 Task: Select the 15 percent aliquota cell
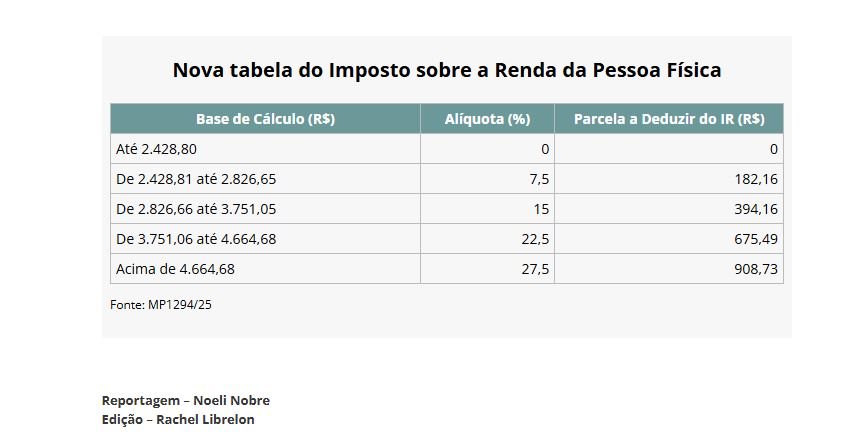tap(541, 209)
